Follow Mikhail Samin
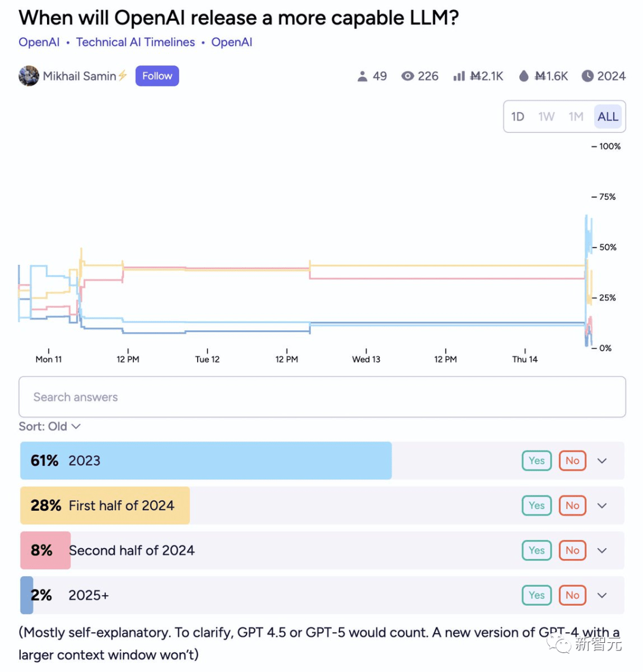Screen dimensions: 643x672 pos(157,76)
